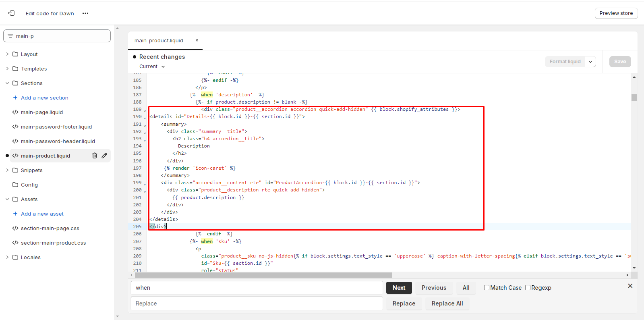Open section-main-page.css file

tap(50, 228)
